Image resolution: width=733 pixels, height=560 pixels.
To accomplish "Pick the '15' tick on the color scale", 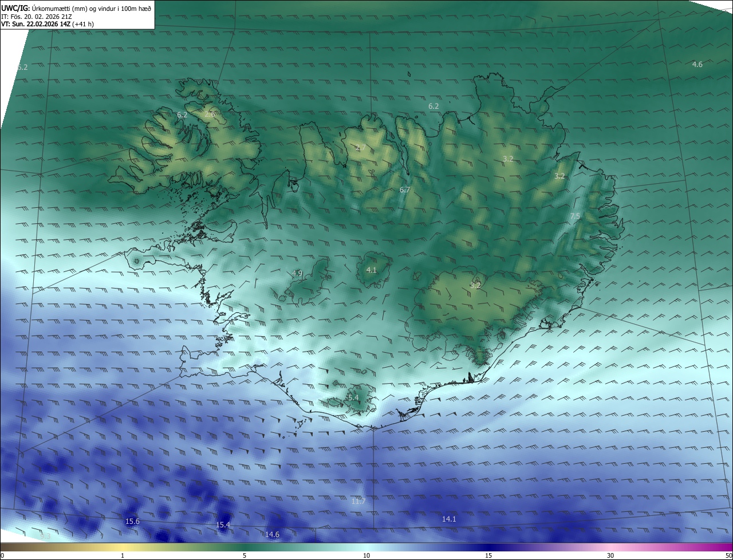I will (x=488, y=555).
